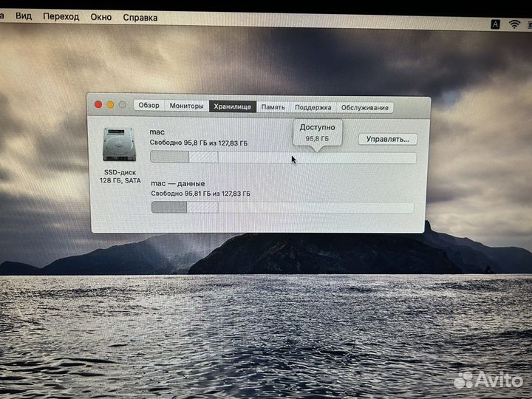The height and width of the screenshot is (399, 532).
Task: Open the keyboard input source icon
Action: (495, 24)
